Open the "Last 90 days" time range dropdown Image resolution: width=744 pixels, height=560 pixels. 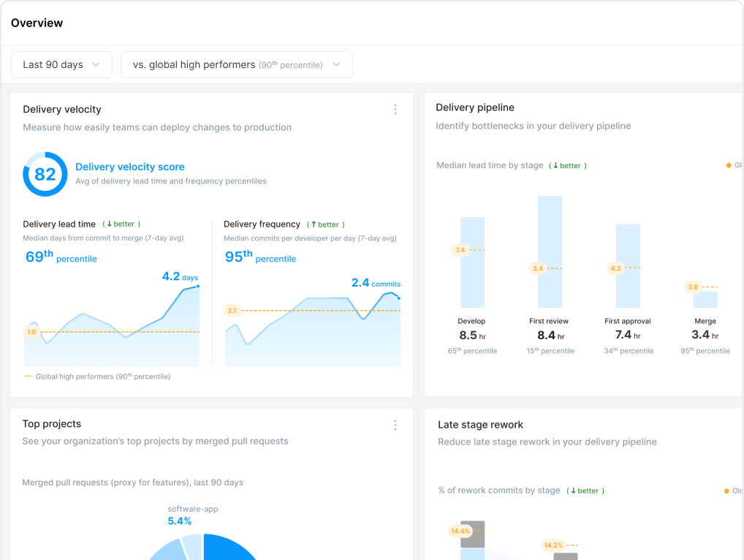click(61, 64)
